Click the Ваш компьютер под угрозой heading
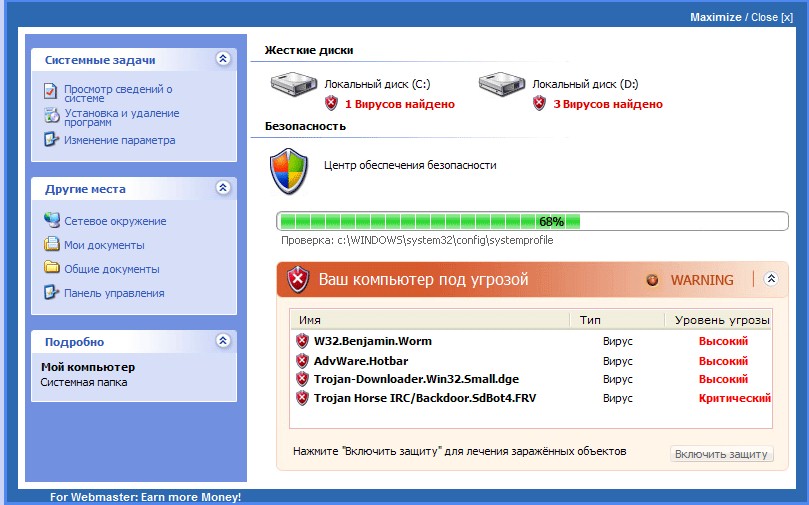This screenshot has height=505, width=809. coord(424,280)
